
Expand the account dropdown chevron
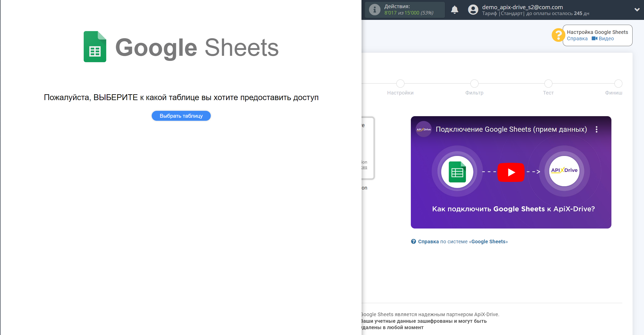[x=637, y=10]
